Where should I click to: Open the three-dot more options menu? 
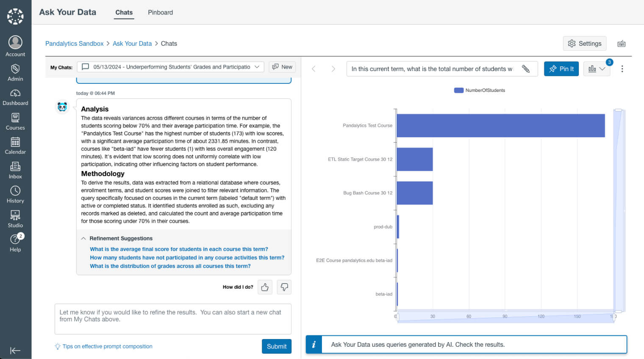622,69
